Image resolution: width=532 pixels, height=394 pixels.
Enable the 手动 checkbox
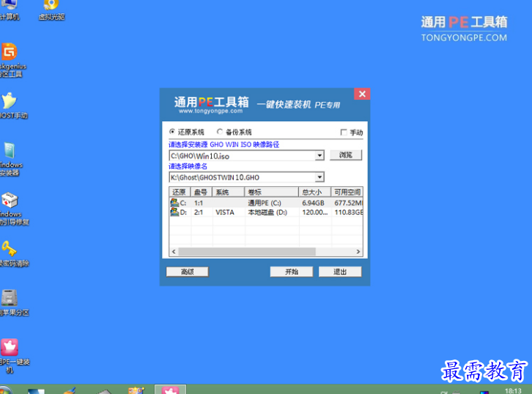pos(344,132)
